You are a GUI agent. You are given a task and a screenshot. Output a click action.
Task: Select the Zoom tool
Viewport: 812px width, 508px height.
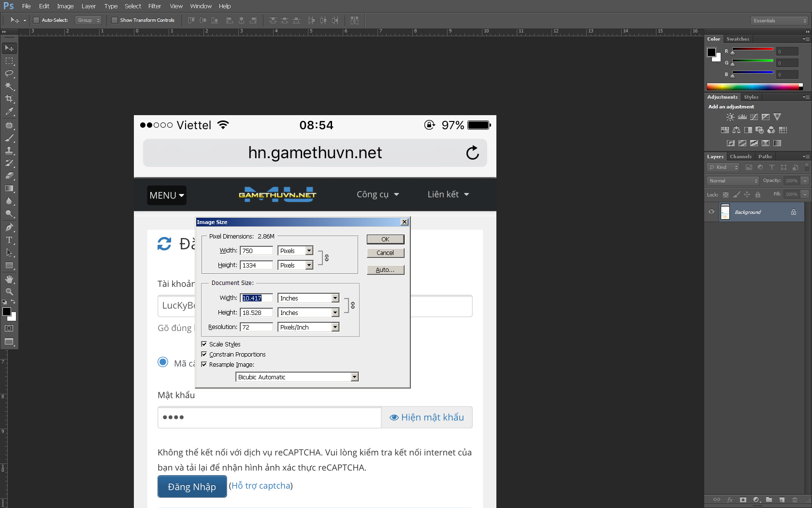coord(9,292)
